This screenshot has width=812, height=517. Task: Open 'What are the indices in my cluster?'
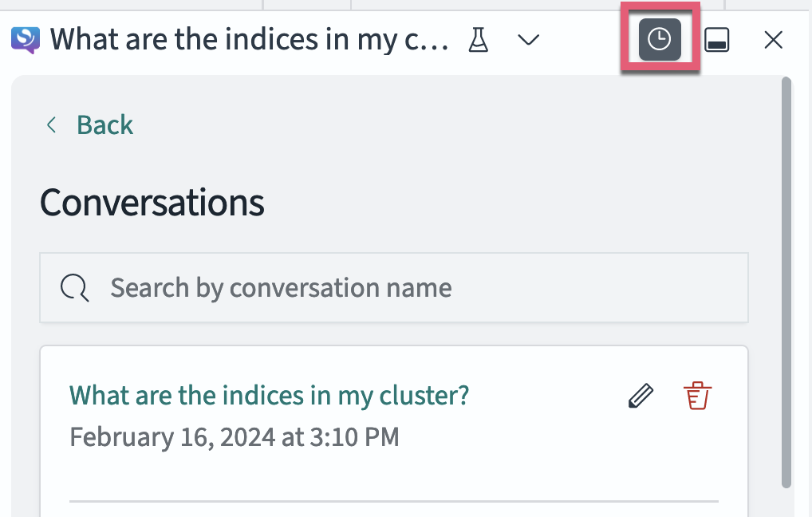(x=270, y=394)
